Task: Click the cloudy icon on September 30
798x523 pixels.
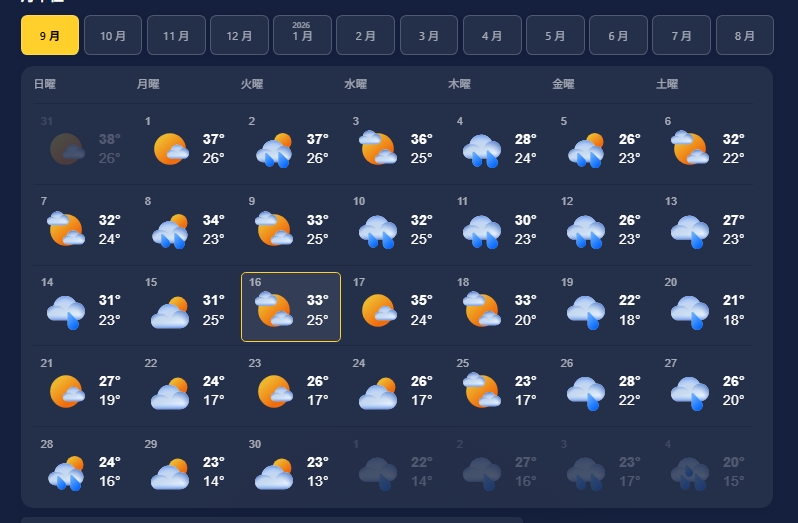Action: (274, 474)
